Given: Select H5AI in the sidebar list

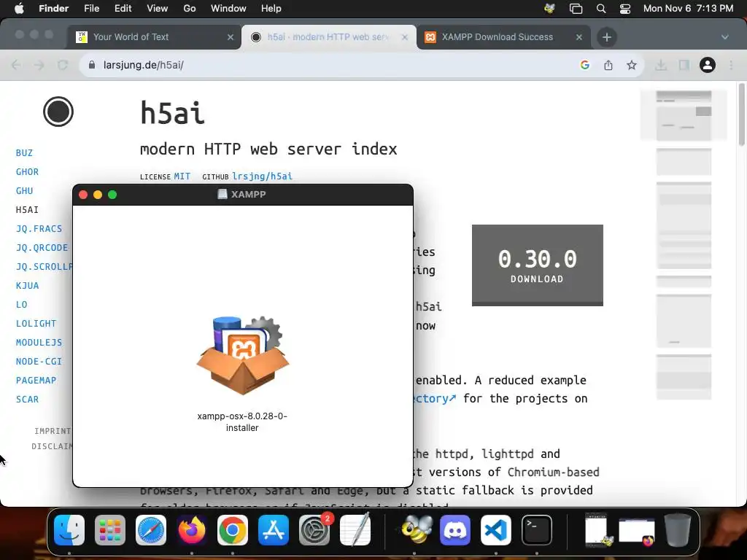Looking at the screenshot, I should (x=27, y=210).
